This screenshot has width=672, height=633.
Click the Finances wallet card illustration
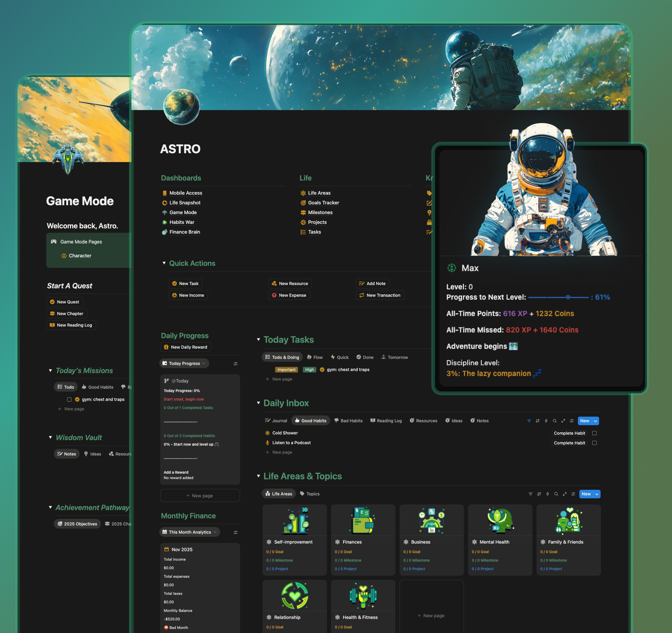click(363, 520)
